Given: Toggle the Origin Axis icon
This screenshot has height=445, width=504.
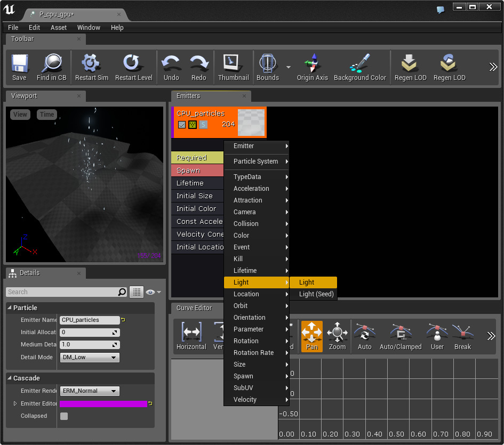Looking at the screenshot, I should (x=313, y=63).
